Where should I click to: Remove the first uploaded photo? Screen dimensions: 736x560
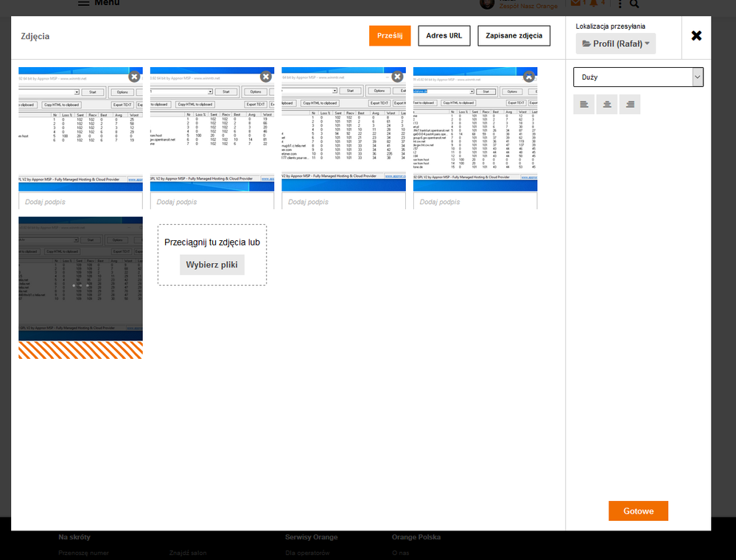coord(134,76)
